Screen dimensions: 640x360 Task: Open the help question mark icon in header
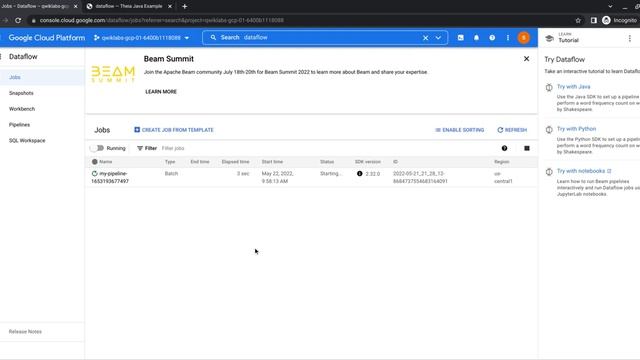[x=492, y=38]
